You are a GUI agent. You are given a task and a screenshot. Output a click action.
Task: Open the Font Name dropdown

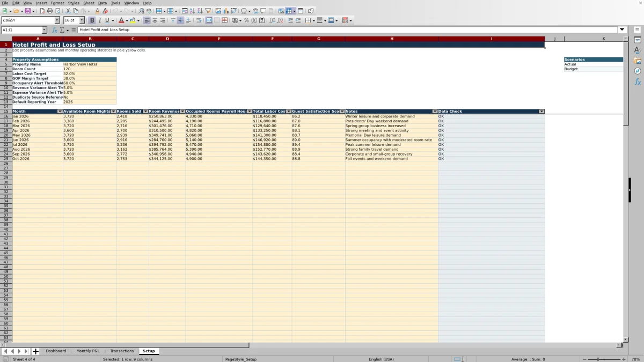(57, 20)
